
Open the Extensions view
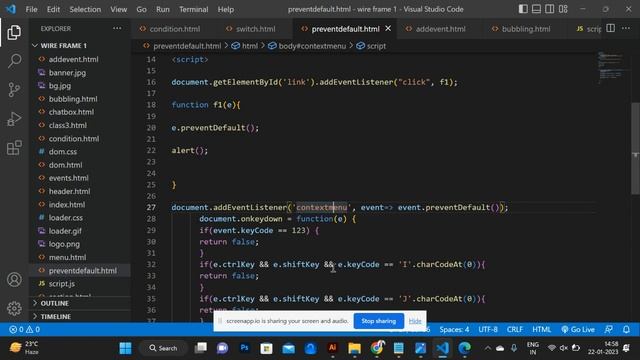coord(14,148)
